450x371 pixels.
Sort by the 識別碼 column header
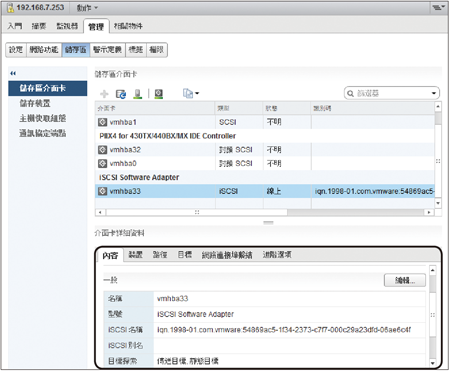click(373, 108)
